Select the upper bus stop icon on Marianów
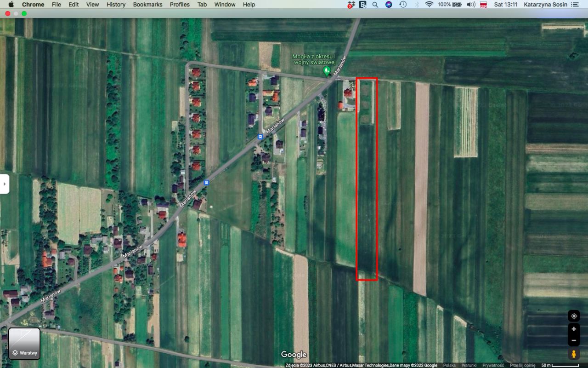Image resolution: width=588 pixels, height=368 pixels. (260, 137)
